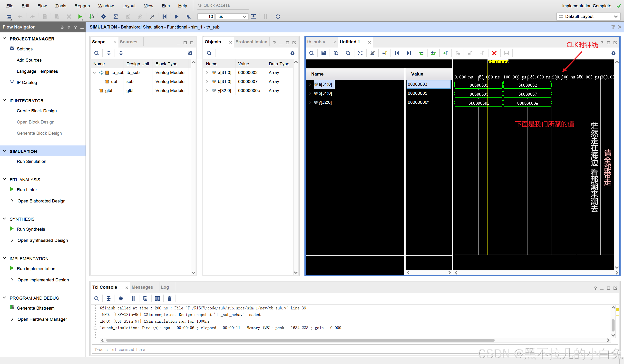Screen dimensions: 624x364
Task: Go to time zero in waveform
Action: [x=397, y=53]
